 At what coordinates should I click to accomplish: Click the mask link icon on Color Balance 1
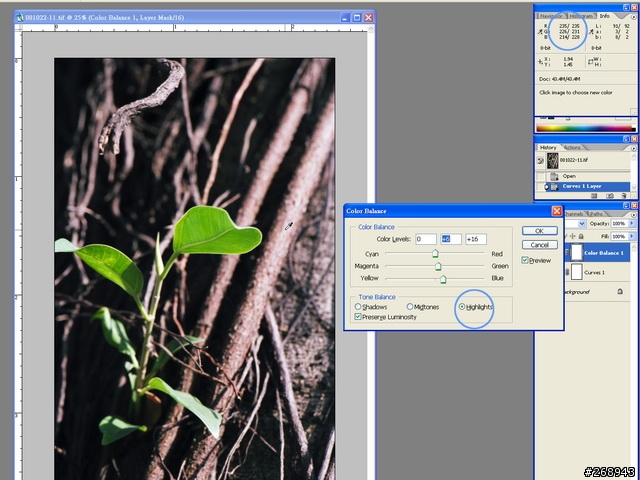(x=567, y=253)
